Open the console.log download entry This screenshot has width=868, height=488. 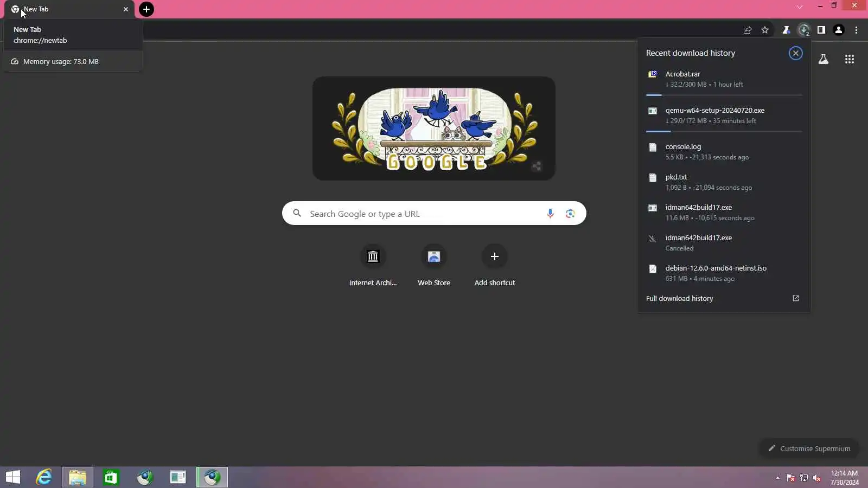[724, 152]
